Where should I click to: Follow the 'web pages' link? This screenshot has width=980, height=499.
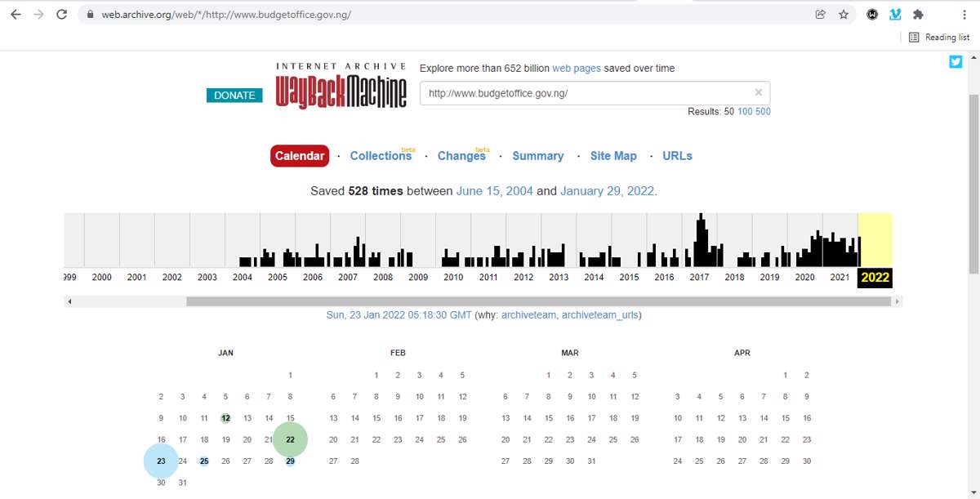tap(577, 69)
